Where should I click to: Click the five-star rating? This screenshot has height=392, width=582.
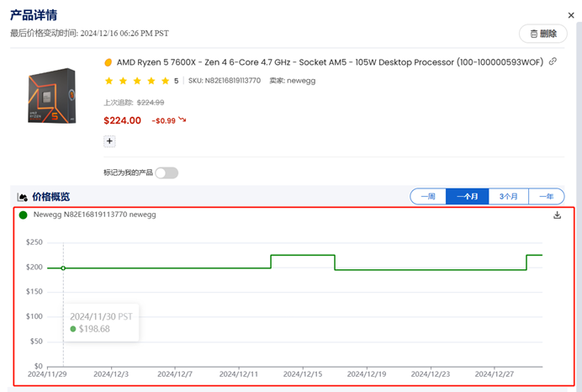(x=137, y=81)
